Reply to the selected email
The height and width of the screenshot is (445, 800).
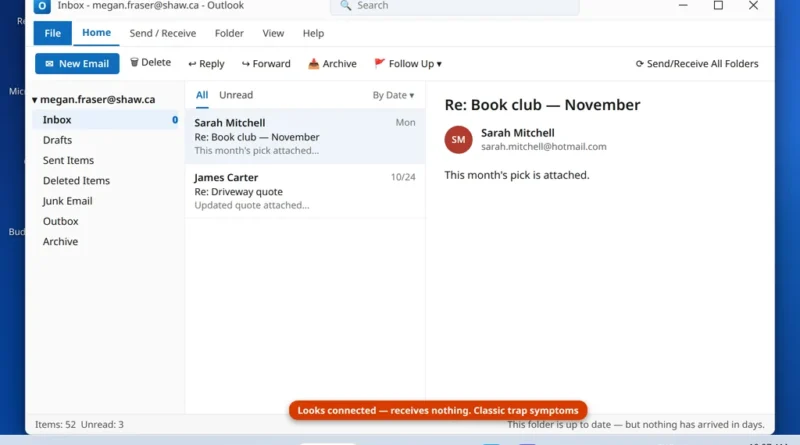[206, 64]
